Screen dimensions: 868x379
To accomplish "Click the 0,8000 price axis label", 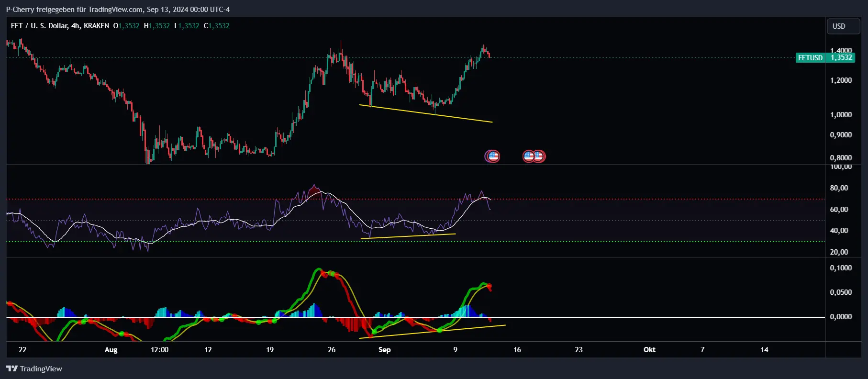I will (841, 158).
